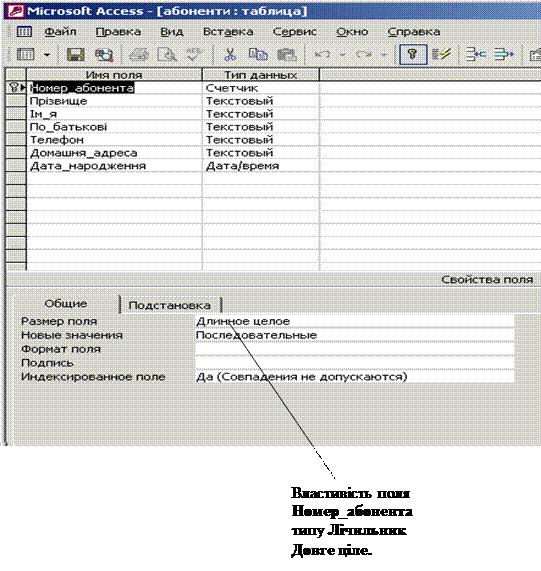Select the Ім_я field name

(114, 114)
